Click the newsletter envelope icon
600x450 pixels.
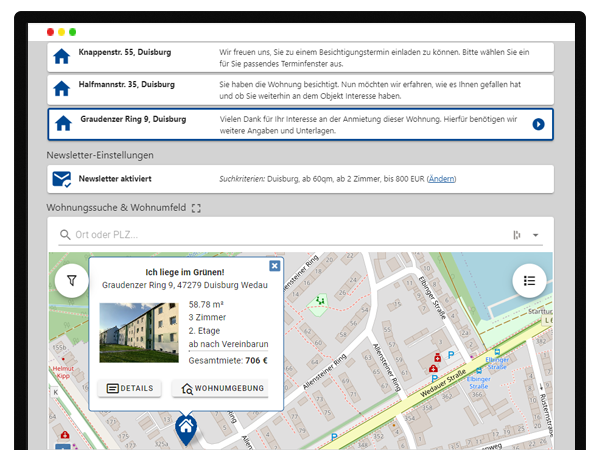[62, 179]
